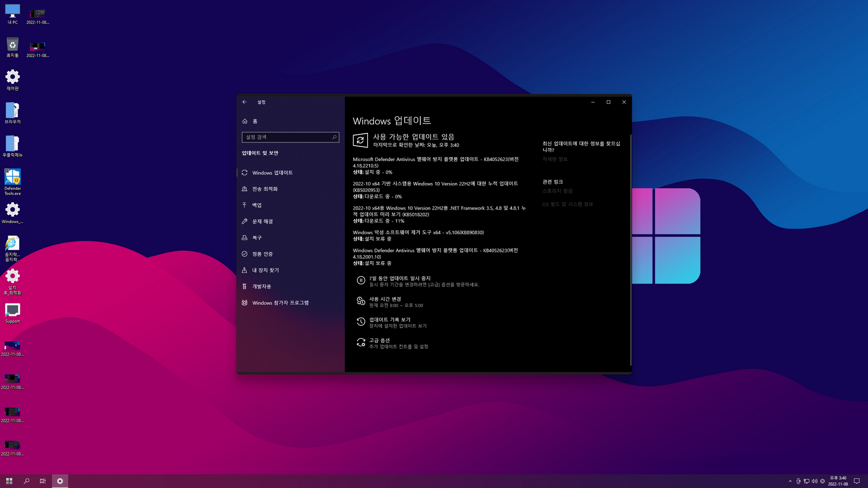Viewport: 868px width, 488px height.
Task: Click the back arrow in Settings window
Action: pos(245,102)
